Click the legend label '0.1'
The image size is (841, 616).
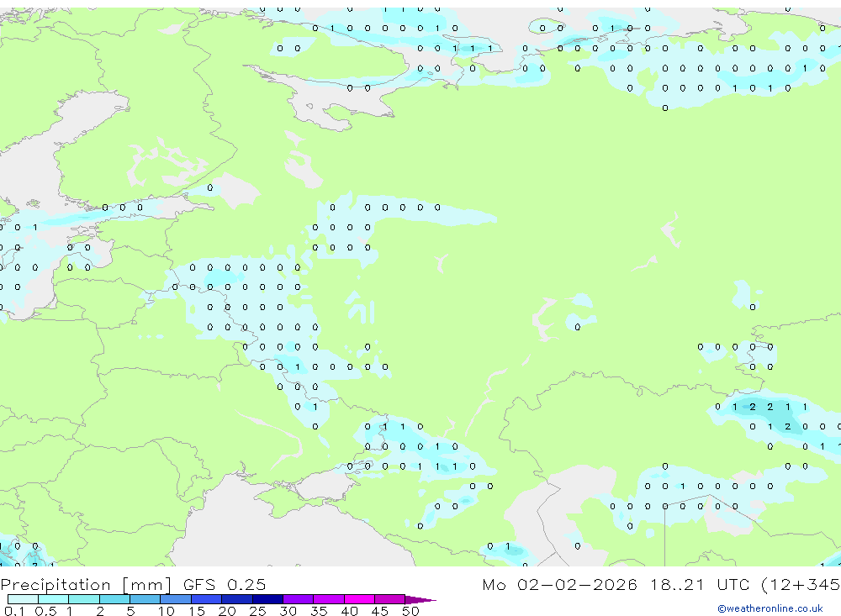pos(14,611)
